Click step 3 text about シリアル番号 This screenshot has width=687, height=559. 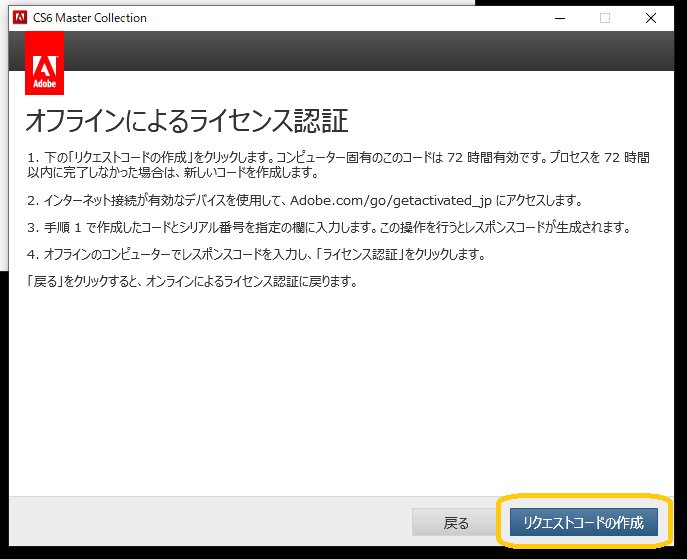pos(329,227)
